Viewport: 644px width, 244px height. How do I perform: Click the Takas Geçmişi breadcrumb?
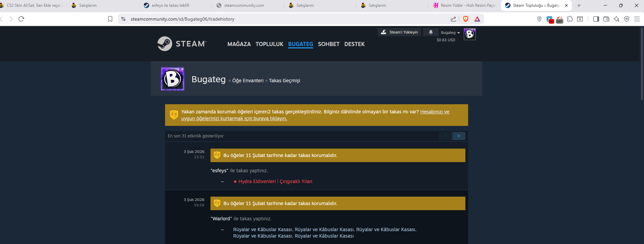click(284, 81)
